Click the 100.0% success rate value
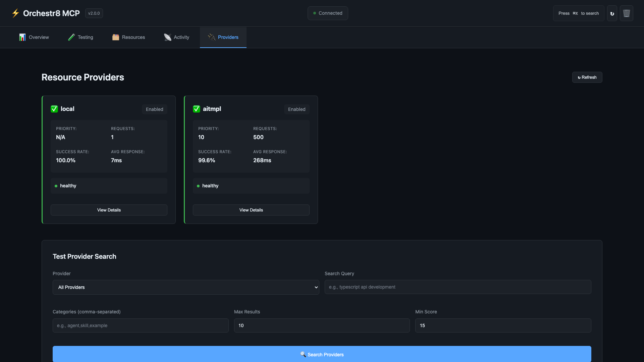 coord(66,161)
